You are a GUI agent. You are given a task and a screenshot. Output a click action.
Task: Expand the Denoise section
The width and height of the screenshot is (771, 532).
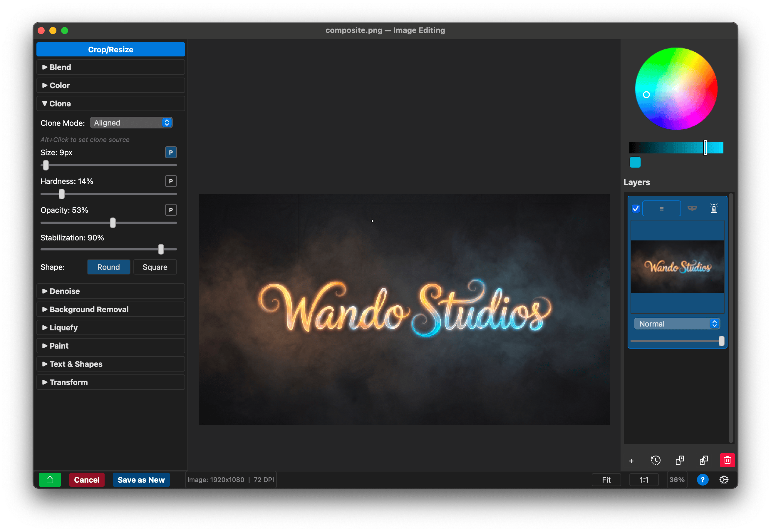110,291
